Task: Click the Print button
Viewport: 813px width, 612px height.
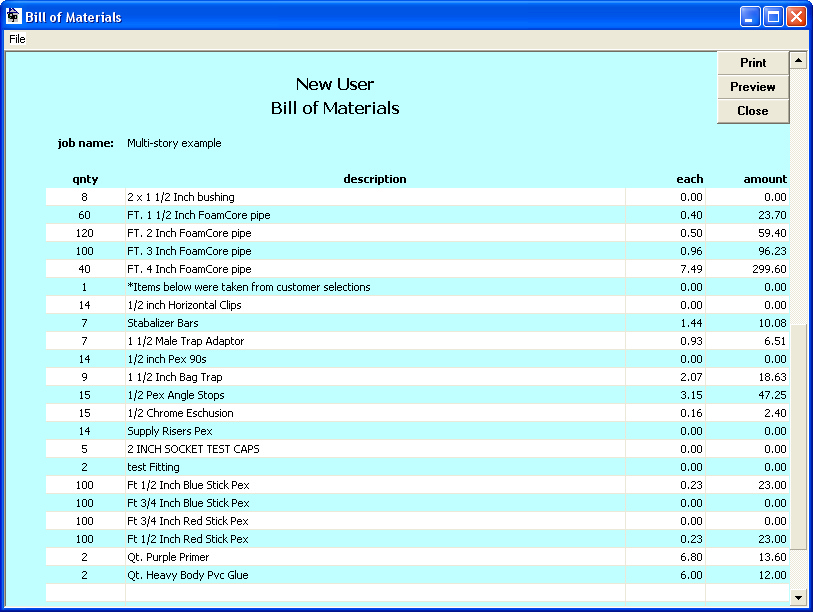Action: coord(752,62)
